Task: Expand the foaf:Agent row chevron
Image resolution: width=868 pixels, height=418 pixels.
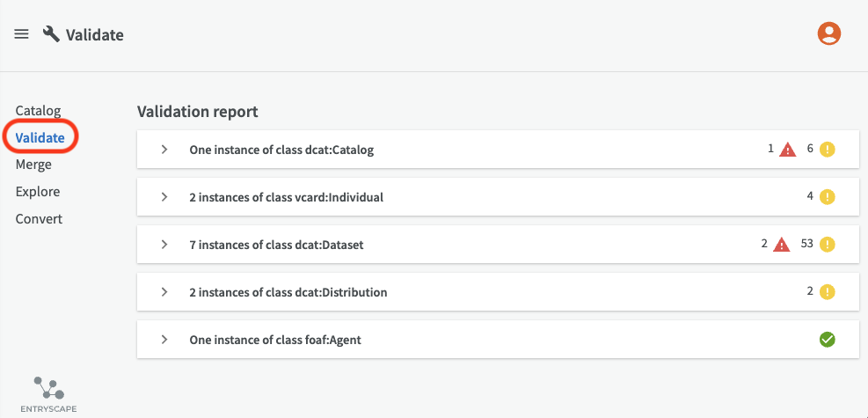Action: tap(164, 340)
